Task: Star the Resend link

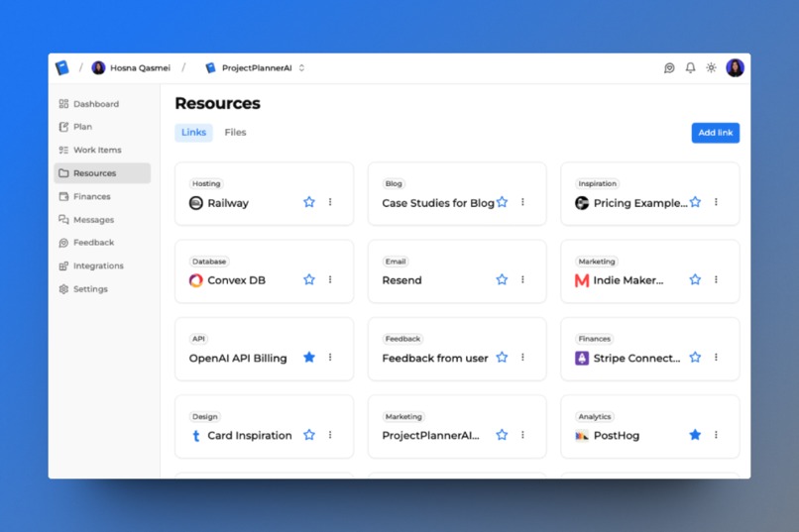Action: click(x=502, y=279)
